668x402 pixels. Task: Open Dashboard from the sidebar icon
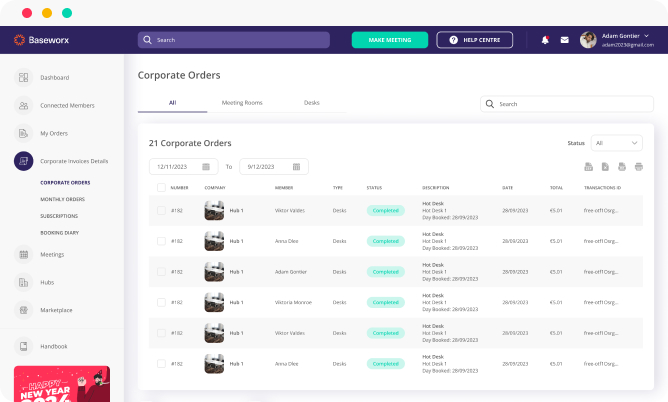23,77
